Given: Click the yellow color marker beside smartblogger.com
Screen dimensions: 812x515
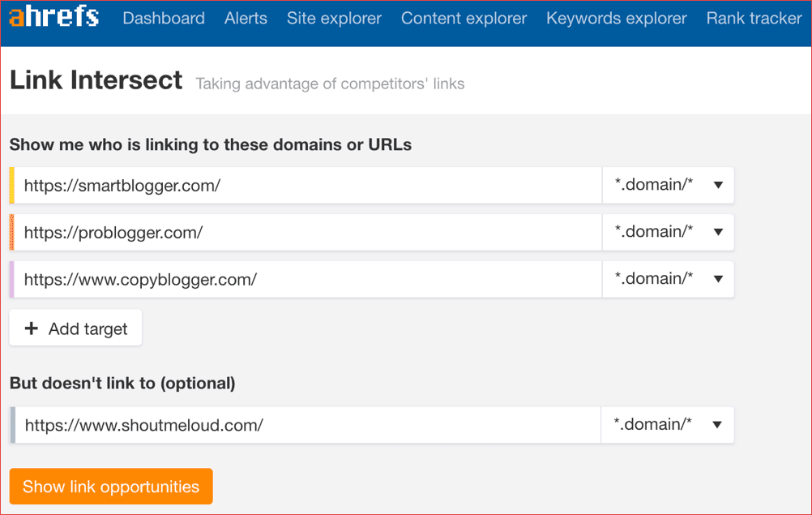Looking at the screenshot, I should (x=12, y=185).
